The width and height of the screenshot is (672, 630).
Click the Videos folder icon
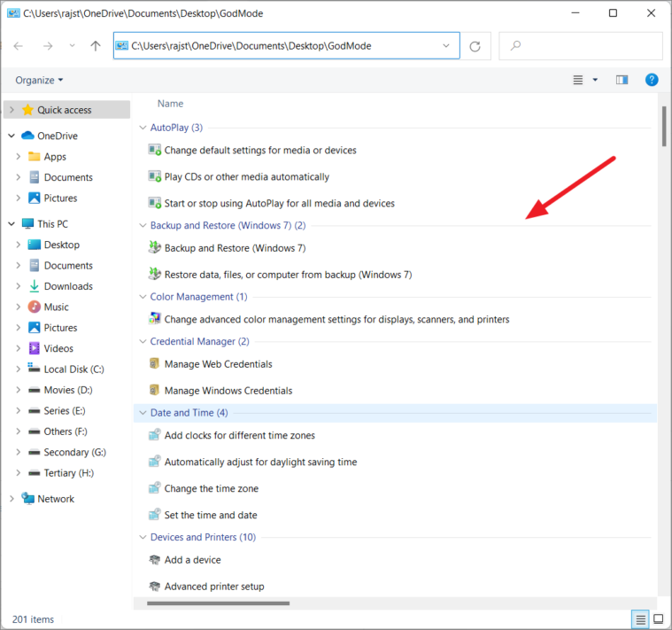pos(35,348)
